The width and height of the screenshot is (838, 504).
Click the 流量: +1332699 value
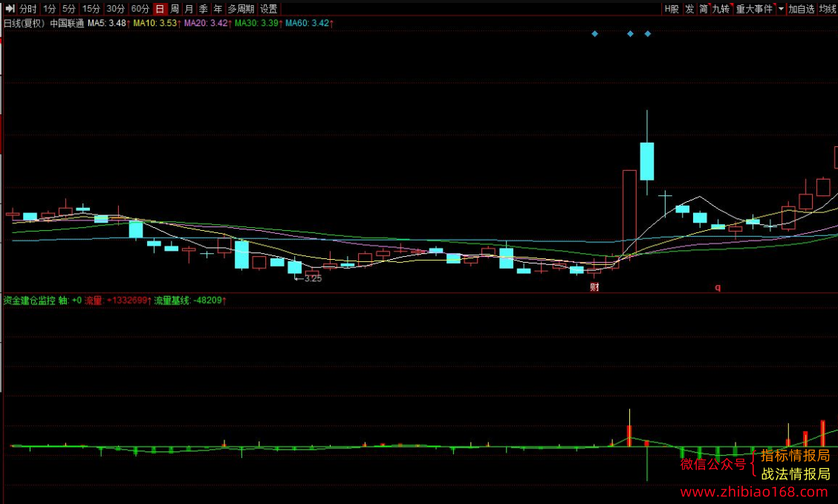[118, 301]
